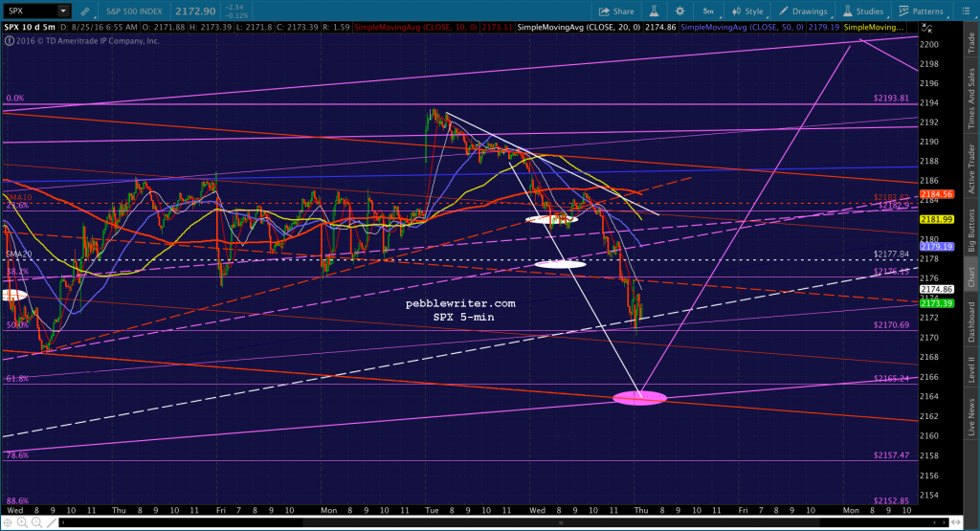980x531 pixels.
Task: Click the list menu icon at top right
Action: pos(966,11)
